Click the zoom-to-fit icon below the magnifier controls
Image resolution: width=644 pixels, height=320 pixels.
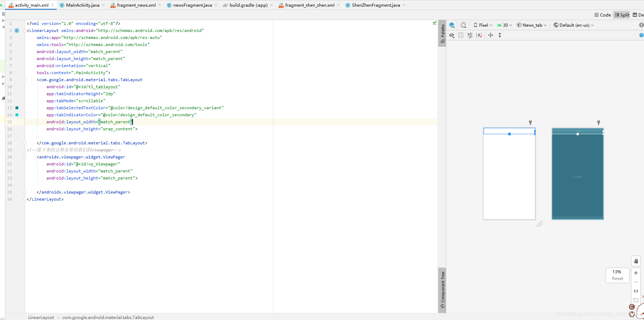636,300
